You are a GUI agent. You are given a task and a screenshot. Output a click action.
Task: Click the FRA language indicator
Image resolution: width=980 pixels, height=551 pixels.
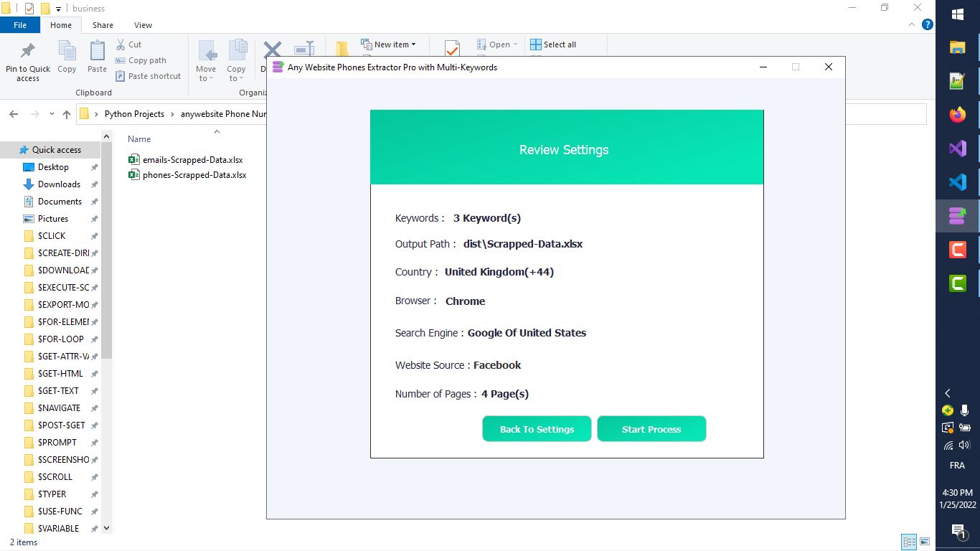(957, 466)
